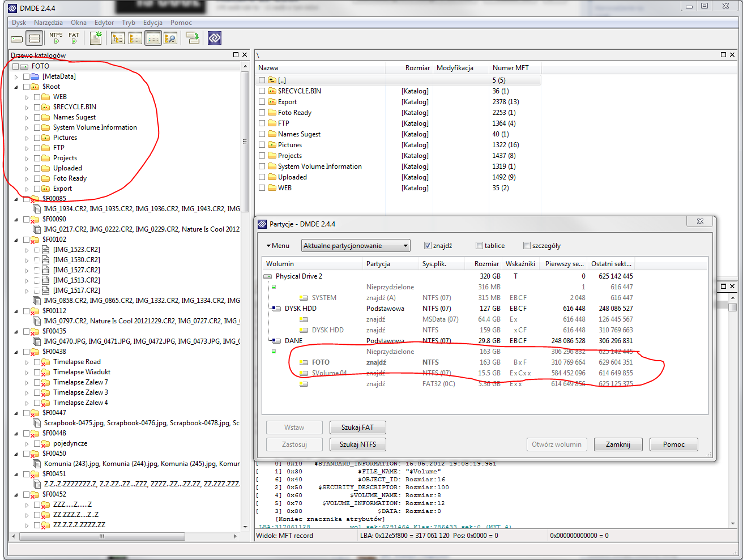Expand the pojedyncze tree node
The image size is (743, 560).
(27, 444)
